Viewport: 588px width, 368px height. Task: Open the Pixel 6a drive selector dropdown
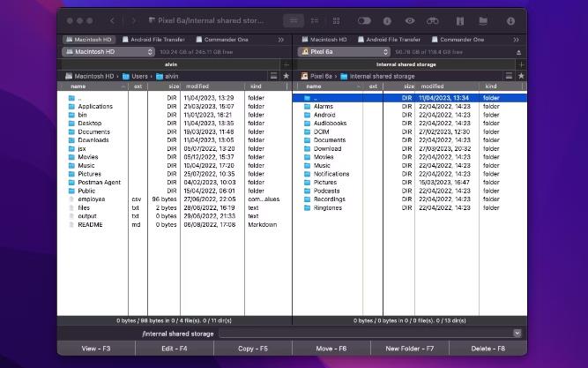click(344, 52)
